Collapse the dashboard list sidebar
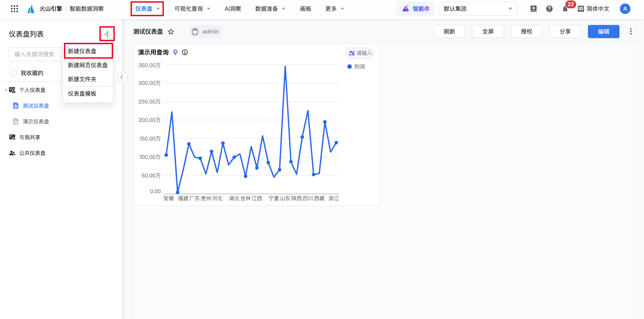Screen dimensions: 644x319 click(x=122, y=77)
